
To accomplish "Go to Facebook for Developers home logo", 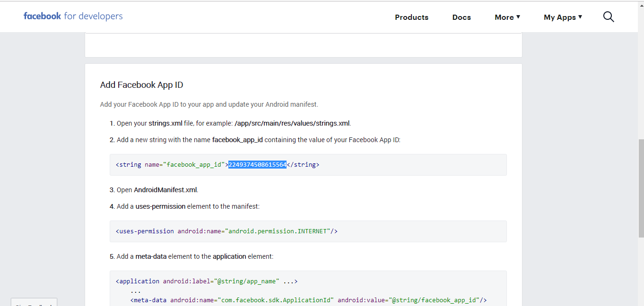I will click(x=73, y=16).
